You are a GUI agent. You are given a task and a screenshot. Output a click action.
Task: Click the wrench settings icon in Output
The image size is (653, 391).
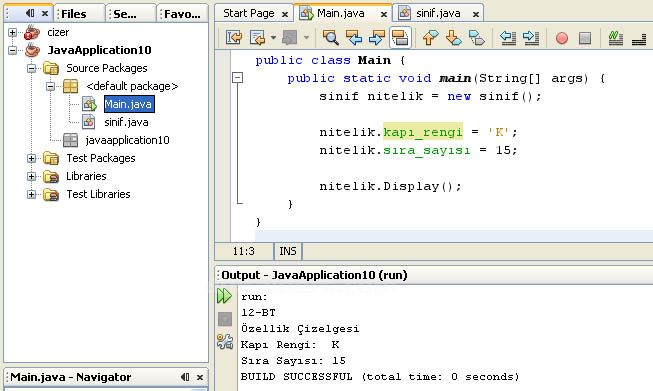[225, 342]
